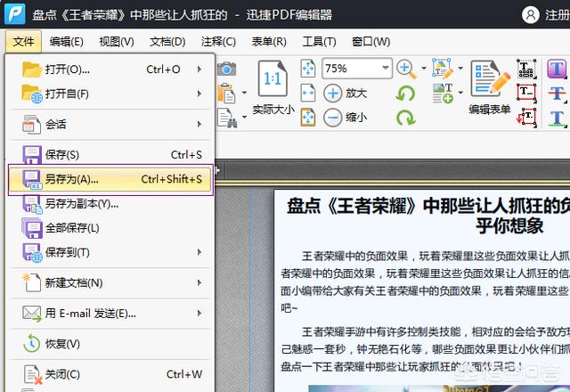Expand 用 E-mail 发送(E)... submenu
Image resolution: width=570 pixels, height=392 pixels.
point(110,313)
